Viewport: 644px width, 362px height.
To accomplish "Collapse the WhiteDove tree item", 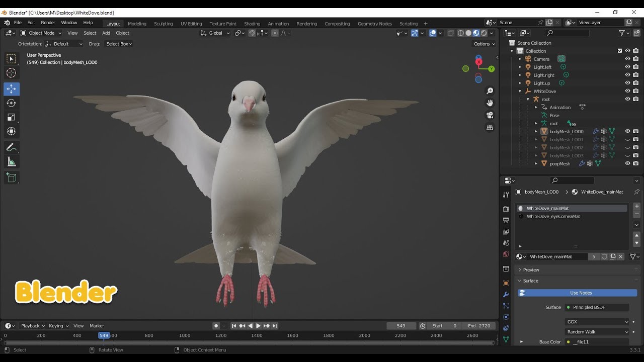I will coord(520,91).
